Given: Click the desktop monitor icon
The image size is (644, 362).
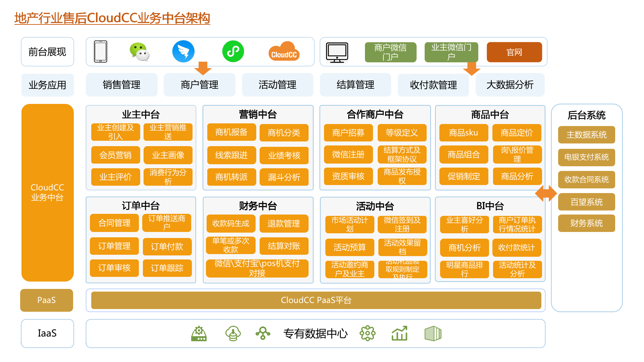Looking at the screenshot, I should pyautogui.click(x=337, y=53).
